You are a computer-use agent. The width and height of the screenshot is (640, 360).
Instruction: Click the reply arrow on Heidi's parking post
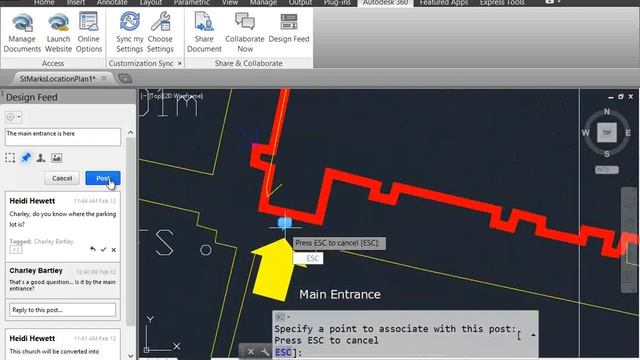93,249
